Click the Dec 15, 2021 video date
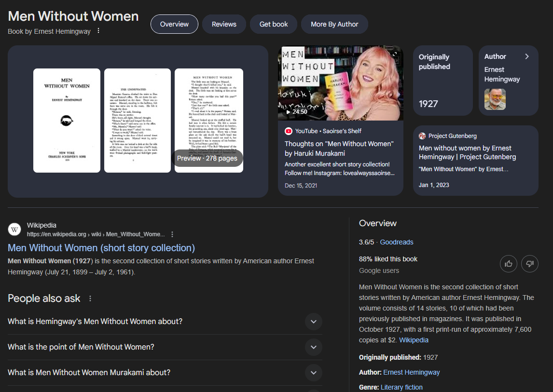This screenshot has height=392, width=553. point(301,186)
